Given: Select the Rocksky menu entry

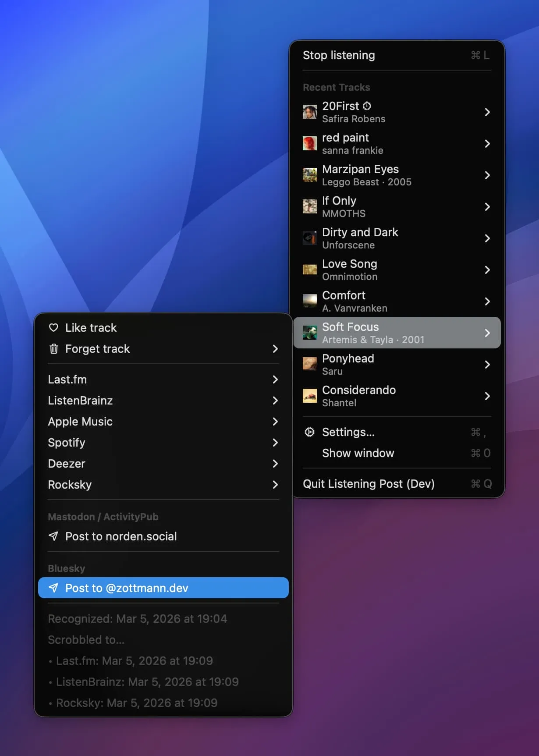Looking at the screenshot, I should coord(163,485).
